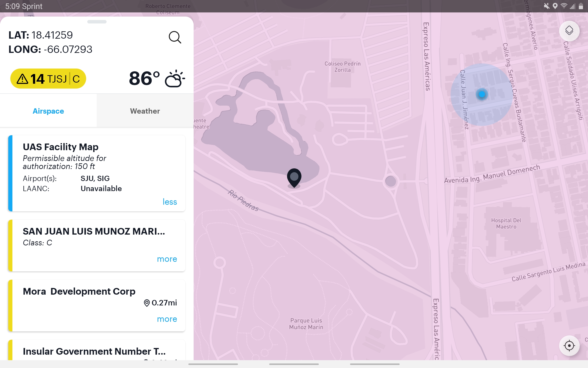The width and height of the screenshot is (588, 368).
Task: Tap the map layers diamond icon
Action: pyautogui.click(x=569, y=31)
